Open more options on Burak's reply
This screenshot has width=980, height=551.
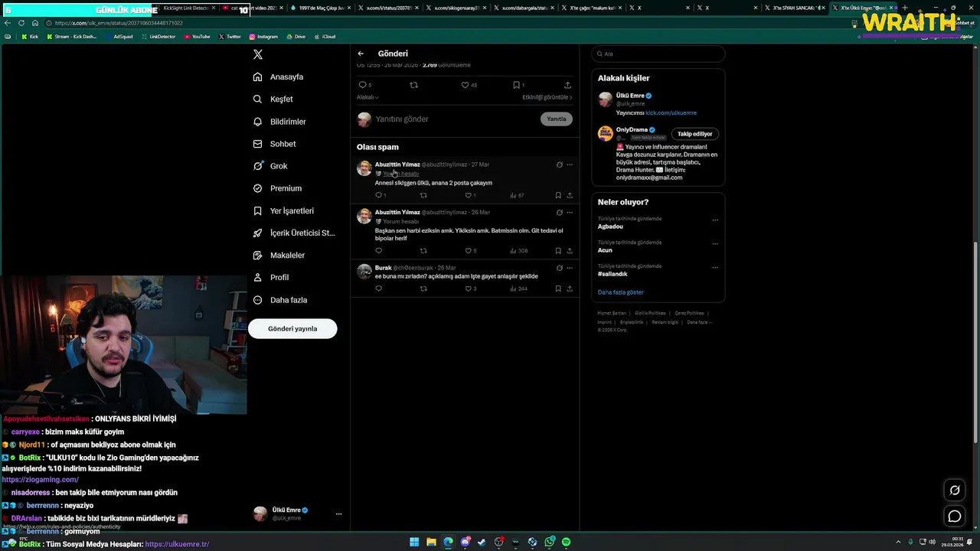pyautogui.click(x=569, y=268)
